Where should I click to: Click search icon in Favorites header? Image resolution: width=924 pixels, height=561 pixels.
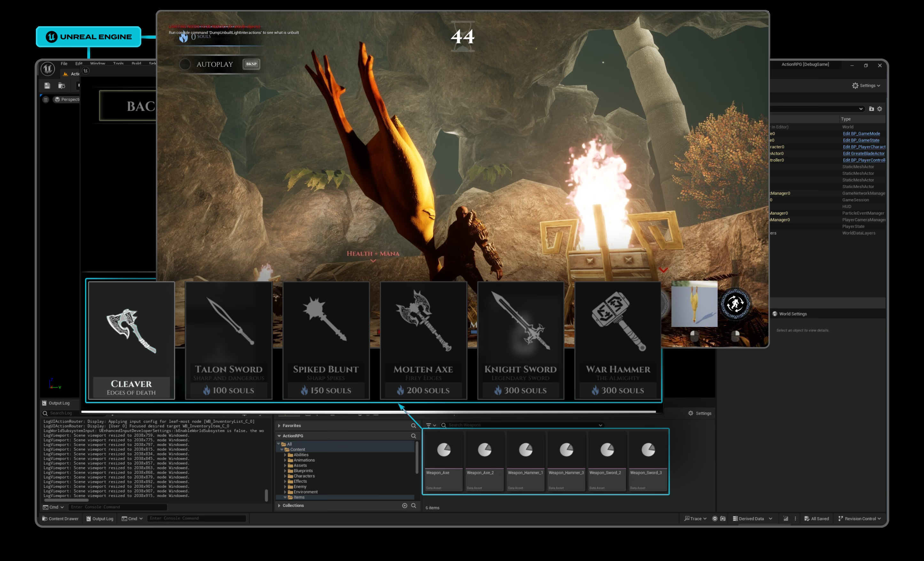point(413,425)
